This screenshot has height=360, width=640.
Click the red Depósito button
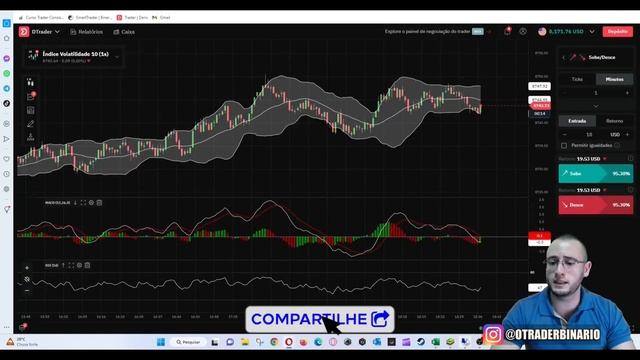[618, 31]
